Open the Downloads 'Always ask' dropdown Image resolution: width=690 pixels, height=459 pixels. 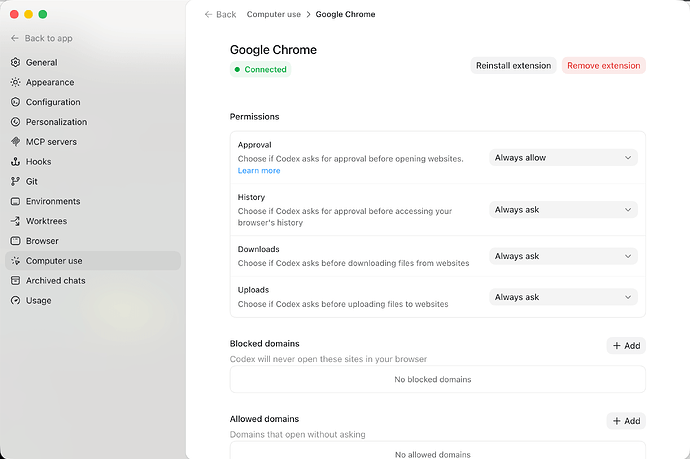click(x=563, y=256)
